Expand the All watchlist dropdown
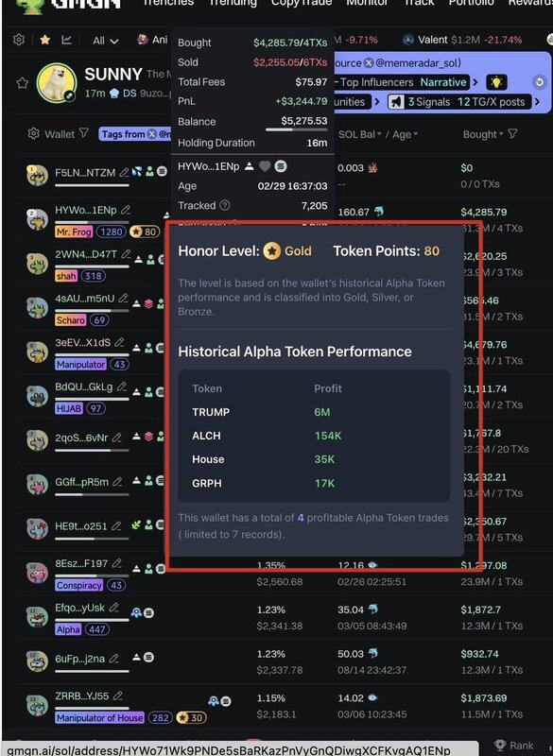Screen dimensions: 553x756 tap(106, 41)
